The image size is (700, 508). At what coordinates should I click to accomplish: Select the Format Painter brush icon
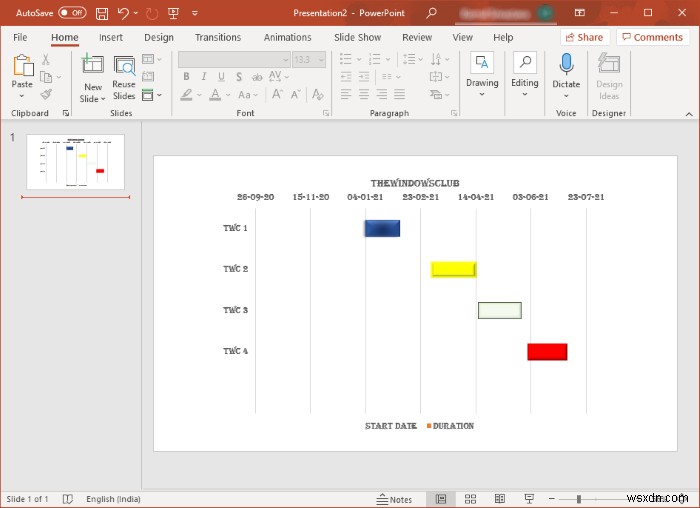(x=46, y=94)
